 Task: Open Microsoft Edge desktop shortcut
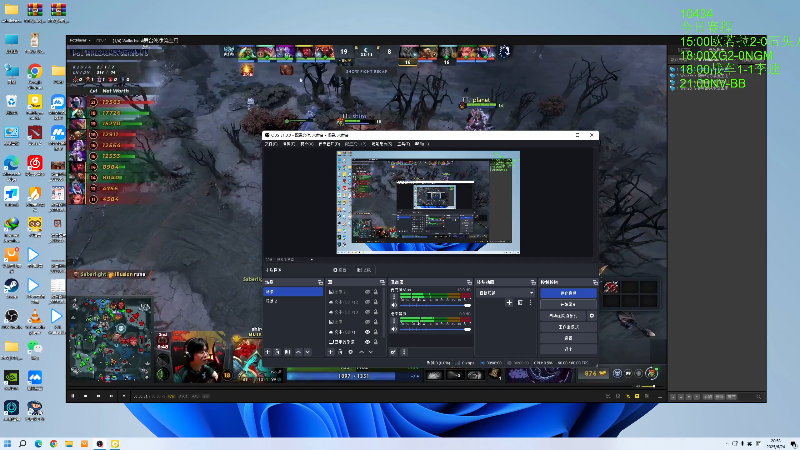point(11,166)
